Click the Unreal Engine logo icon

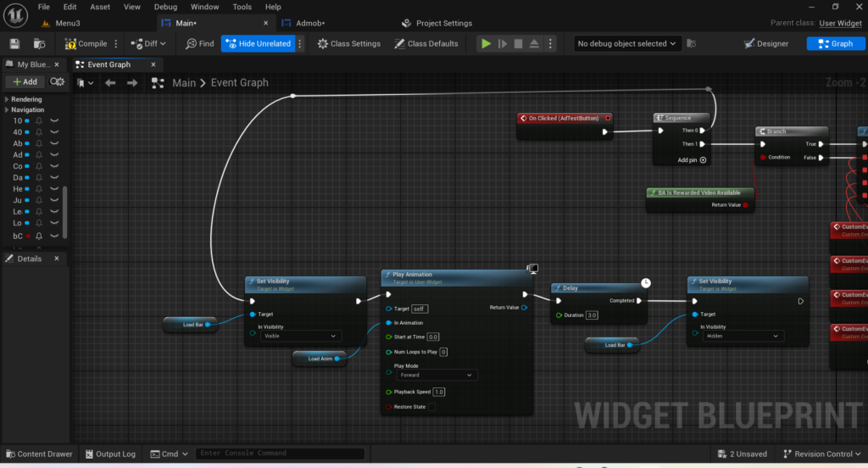click(15, 15)
